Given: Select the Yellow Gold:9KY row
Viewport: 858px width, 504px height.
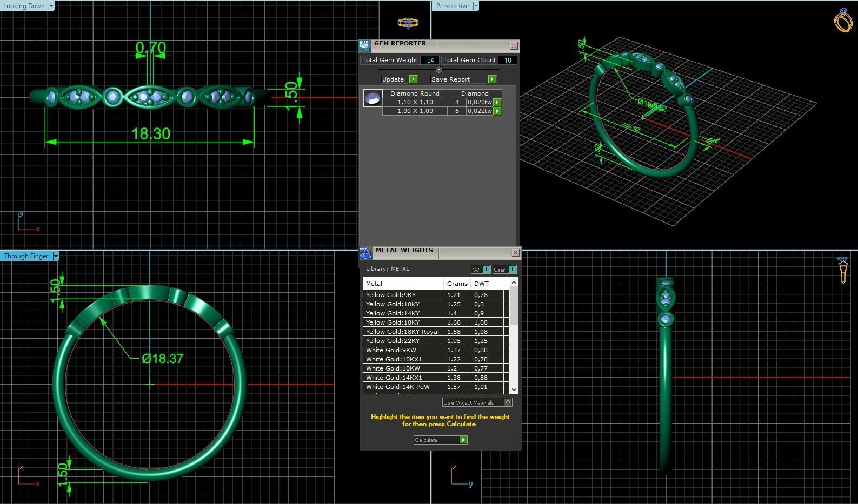Looking at the screenshot, I should tap(436, 295).
